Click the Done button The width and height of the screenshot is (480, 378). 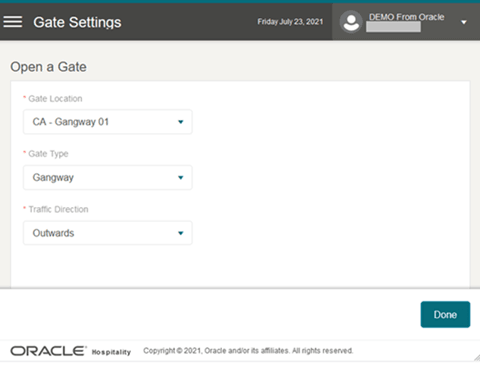(x=445, y=314)
